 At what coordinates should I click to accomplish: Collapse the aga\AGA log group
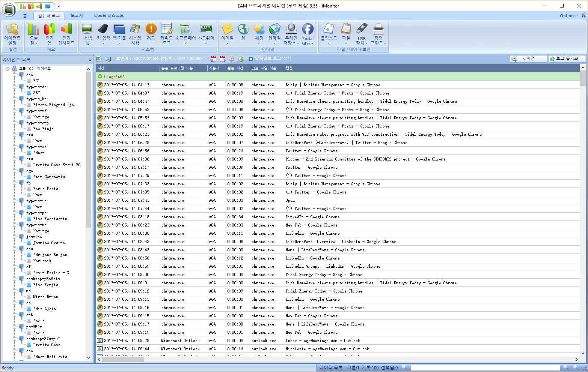[100, 76]
